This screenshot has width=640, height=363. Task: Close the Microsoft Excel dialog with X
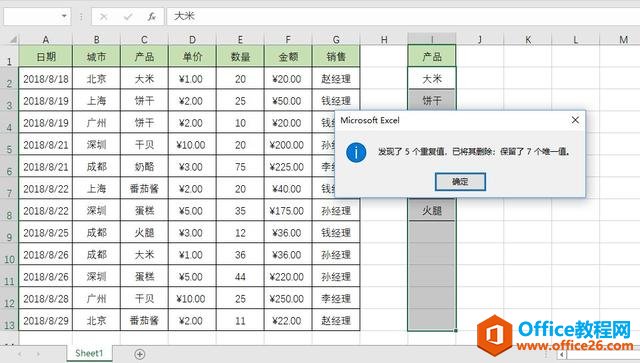[575, 120]
